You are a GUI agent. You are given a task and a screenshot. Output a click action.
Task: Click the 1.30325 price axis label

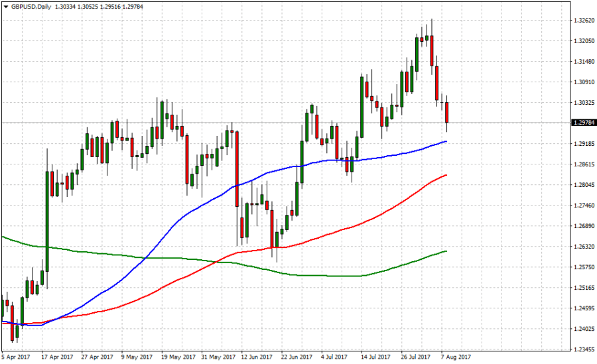point(582,103)
